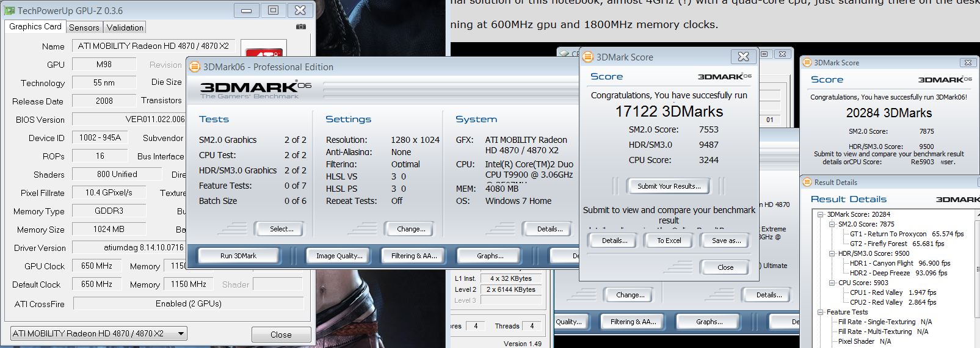This screenshot has width=980, height=348.
Task: Click the GPU-Z title bar app icon
Action: [x=9, y=10]
